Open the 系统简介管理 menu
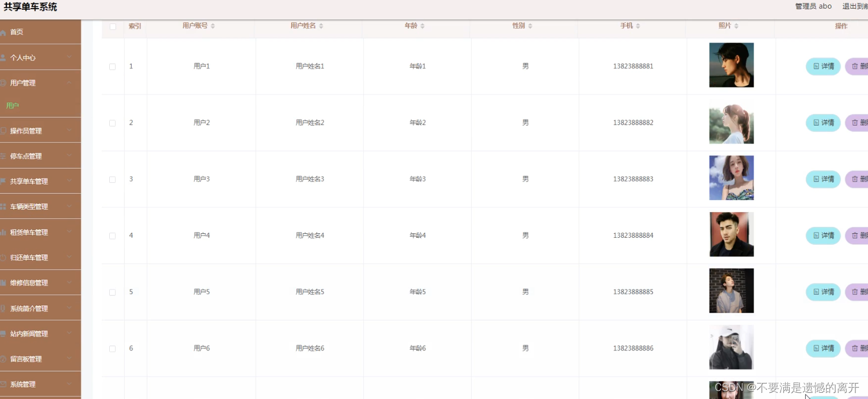Screen dimensions: 868x399 point(40,308)
